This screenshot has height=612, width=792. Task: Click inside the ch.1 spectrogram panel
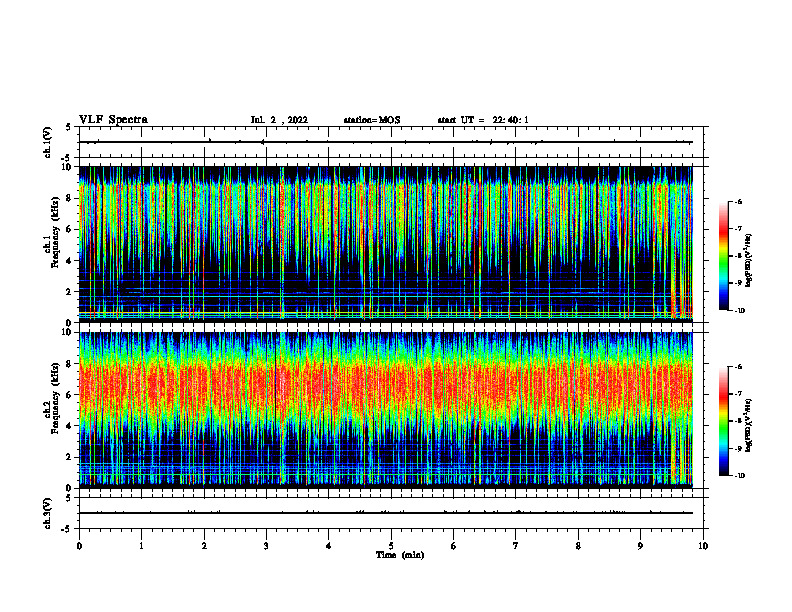[x=386, y=244]
